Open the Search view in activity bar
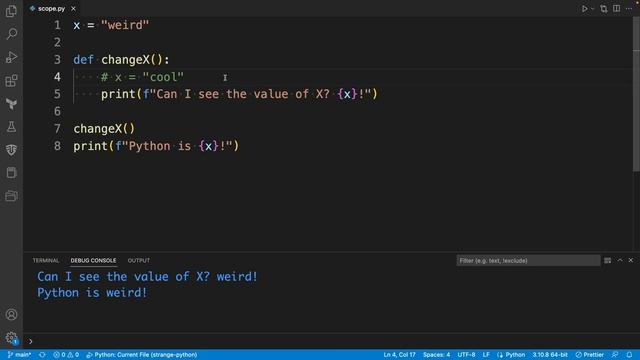The image size is (640, 360). [11, 34]
